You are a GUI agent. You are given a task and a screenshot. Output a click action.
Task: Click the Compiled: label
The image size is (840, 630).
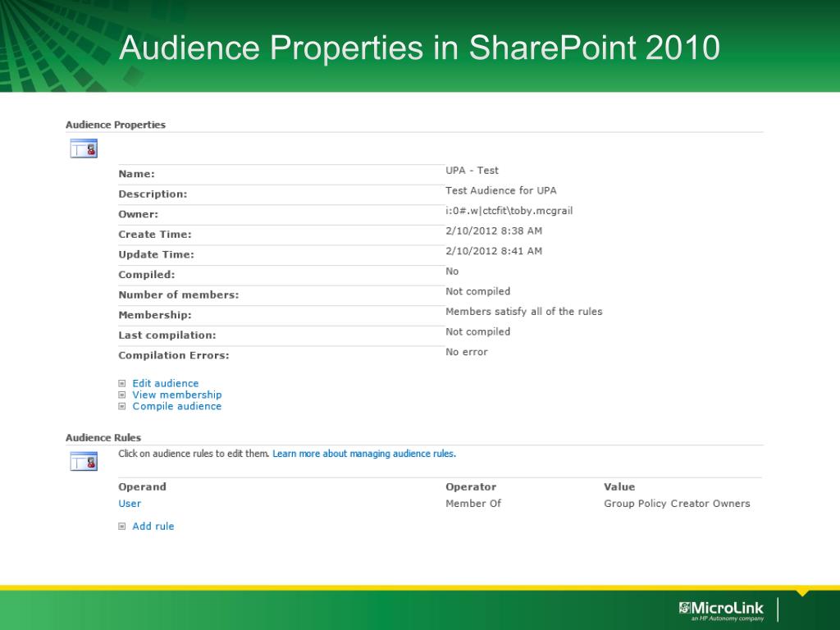[147, 275]
